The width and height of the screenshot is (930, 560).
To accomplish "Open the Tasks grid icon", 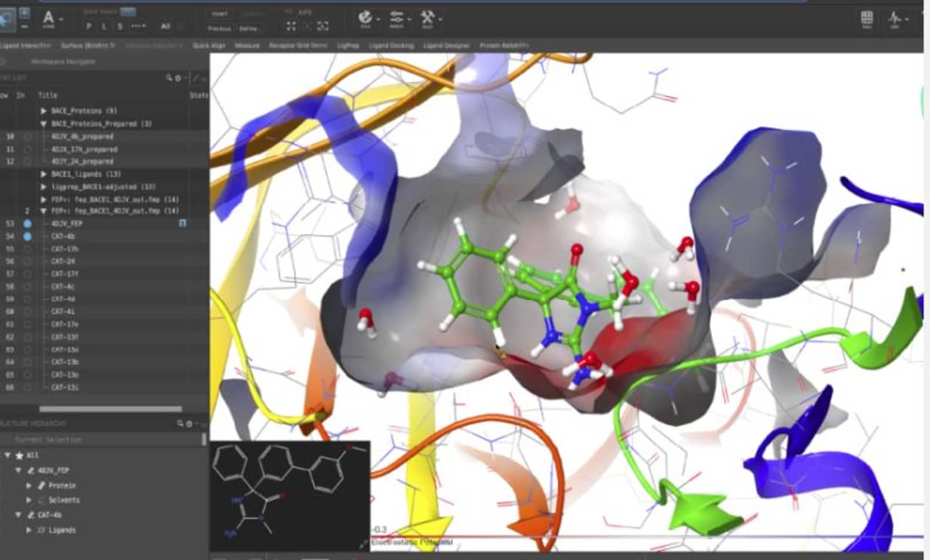I will [867, 18].
